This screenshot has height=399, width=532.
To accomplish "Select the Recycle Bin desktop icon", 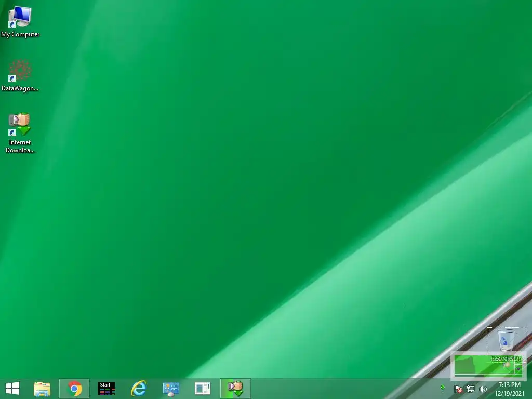I will pyautogui.click(x=506, y=340).
